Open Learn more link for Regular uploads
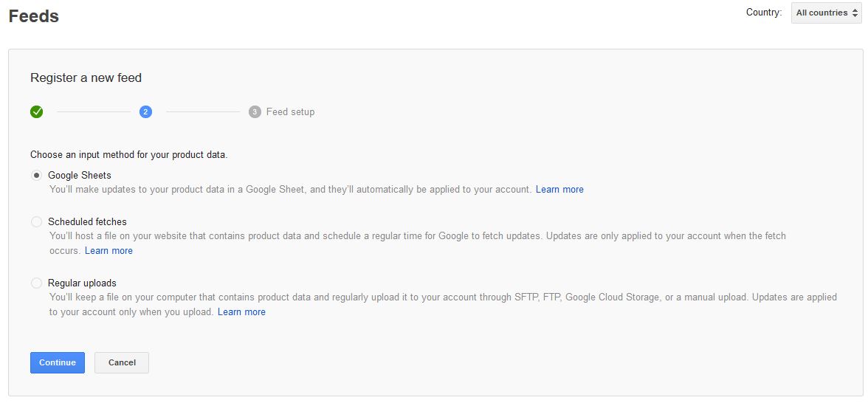This screenshot has width=868, height=403. (241, 312)
